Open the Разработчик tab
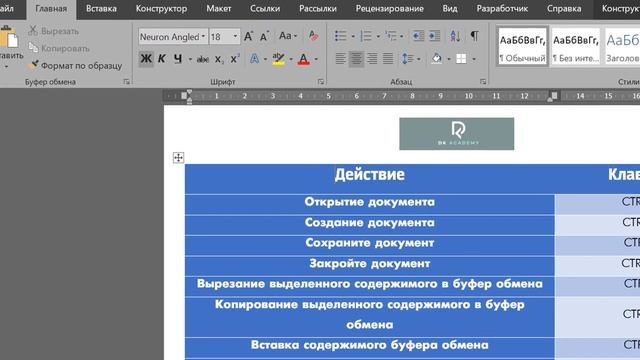 (502, 9)
